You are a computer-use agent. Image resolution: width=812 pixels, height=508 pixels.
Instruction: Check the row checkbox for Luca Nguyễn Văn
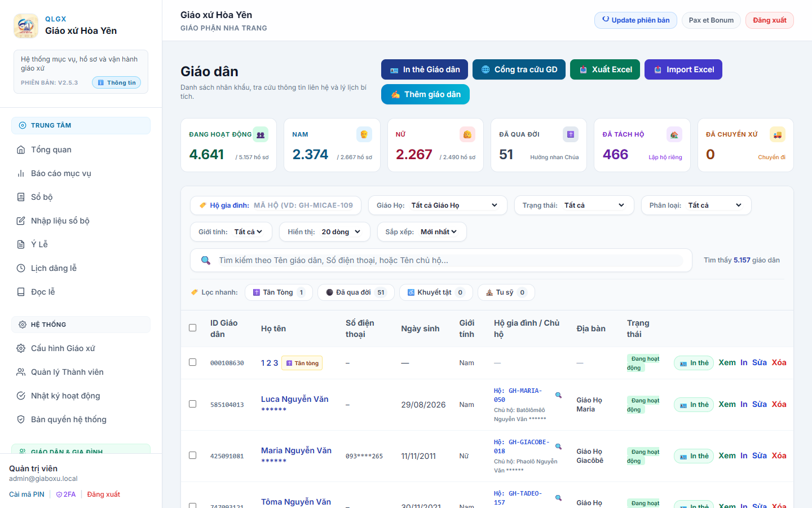pos(192,404)
